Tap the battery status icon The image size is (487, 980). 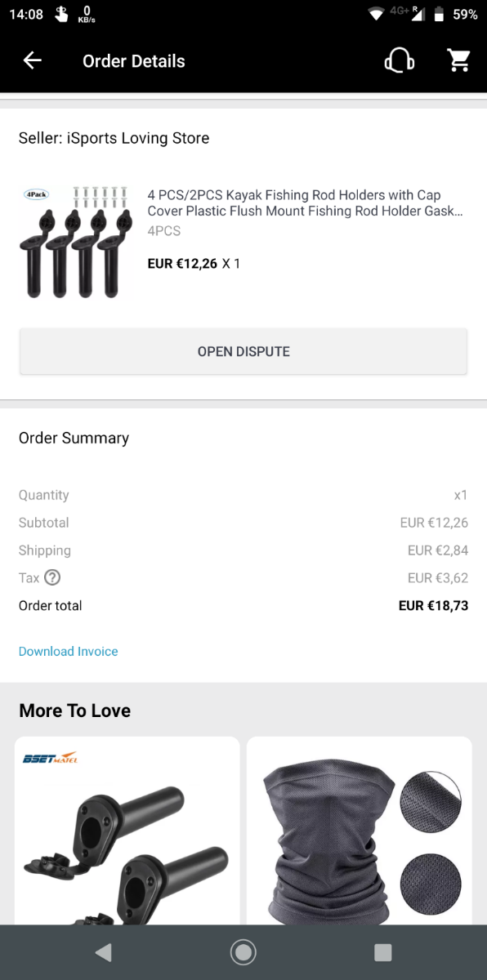point(439,14)
